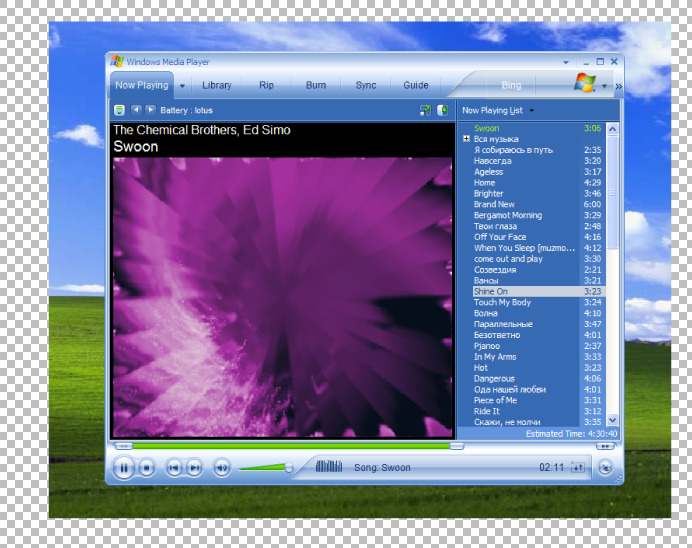The height and width of the screenshot is (548, 692).
Task: Select the Параллельные track
Action: [x=537, y=324]
